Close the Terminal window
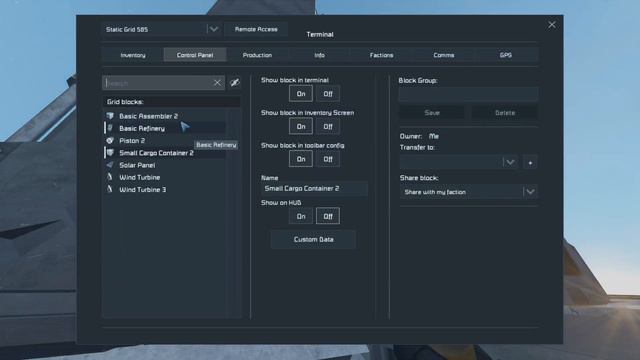The width and height of the screenshot is (640, 360). click(552, 25)
